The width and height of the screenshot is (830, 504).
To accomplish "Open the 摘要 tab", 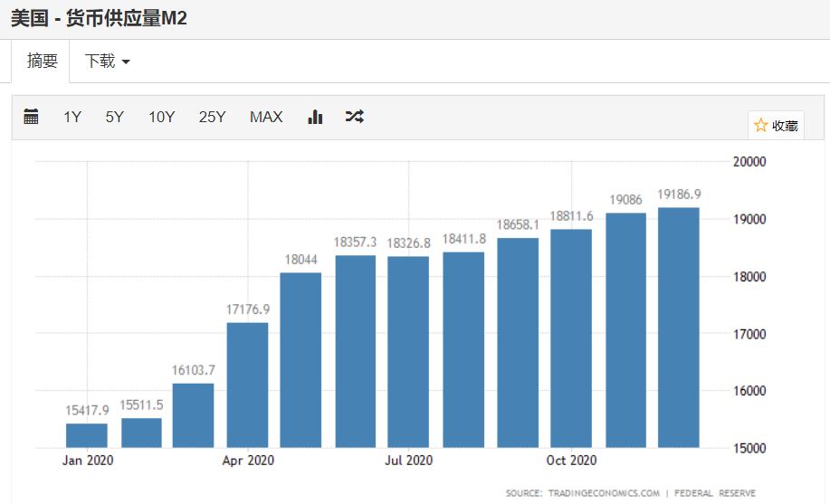I will (x=42, y=61).
